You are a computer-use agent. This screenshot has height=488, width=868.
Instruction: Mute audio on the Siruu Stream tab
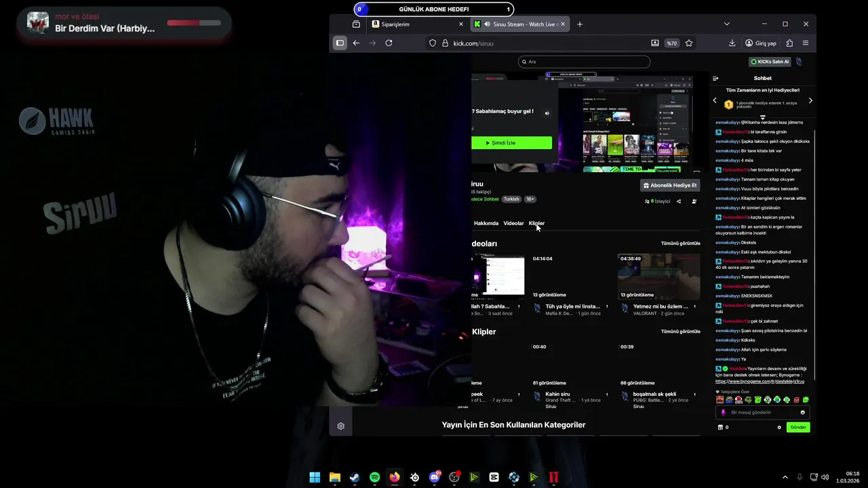tap(488, 24)
